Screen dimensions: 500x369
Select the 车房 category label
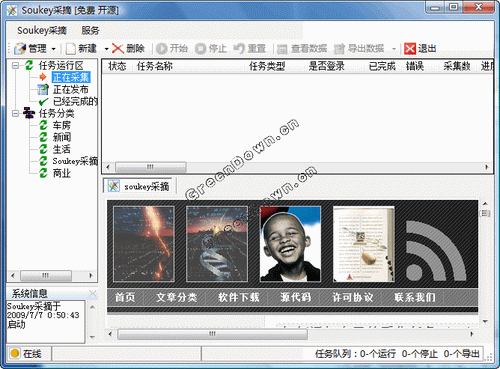pyautogui.click(x=62, y=125)
